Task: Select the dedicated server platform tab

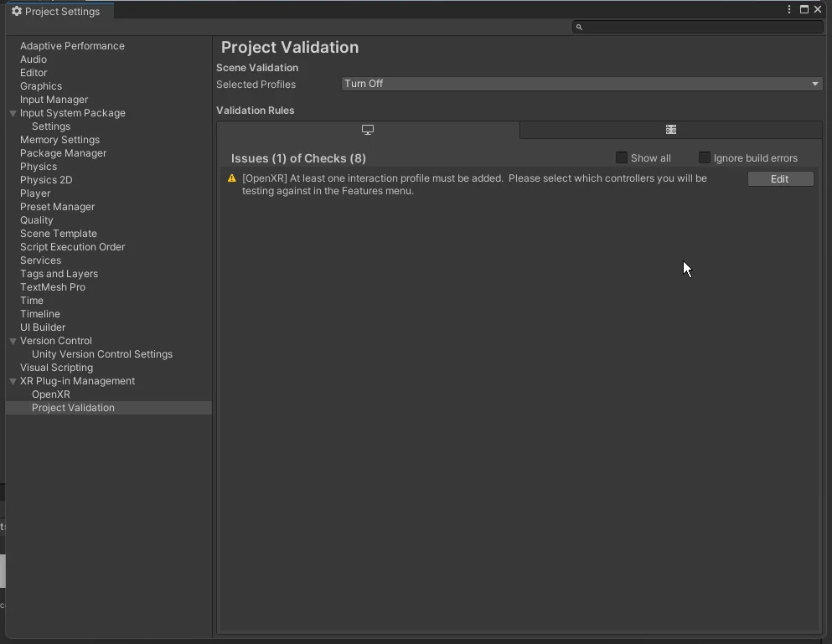Action: (x=670, y=130)
